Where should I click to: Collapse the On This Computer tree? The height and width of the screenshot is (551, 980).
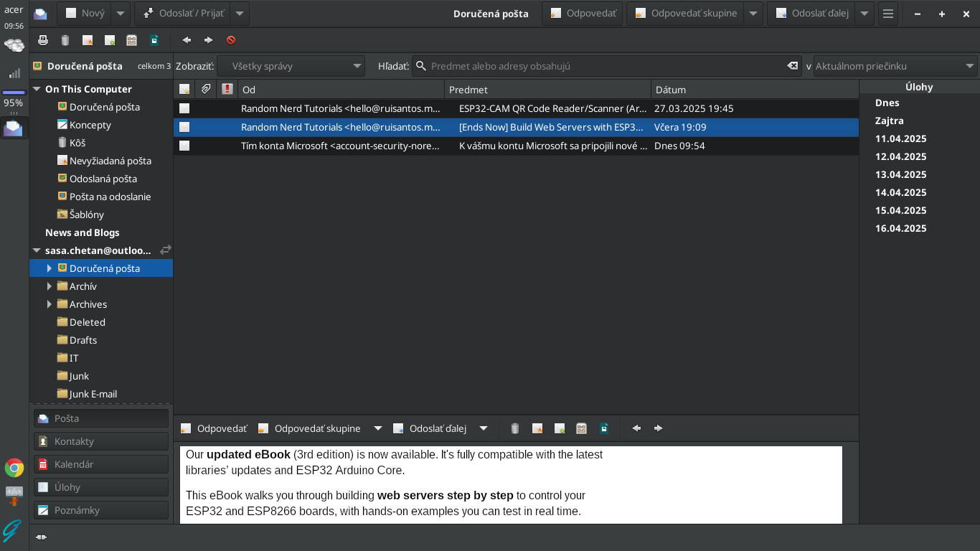pos(37,89)
